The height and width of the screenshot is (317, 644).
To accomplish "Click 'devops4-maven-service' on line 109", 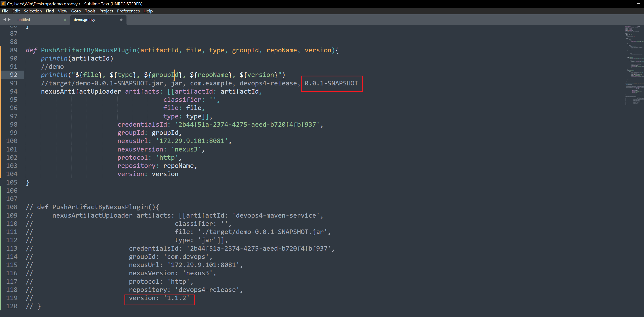I will (x=276, y=215).
